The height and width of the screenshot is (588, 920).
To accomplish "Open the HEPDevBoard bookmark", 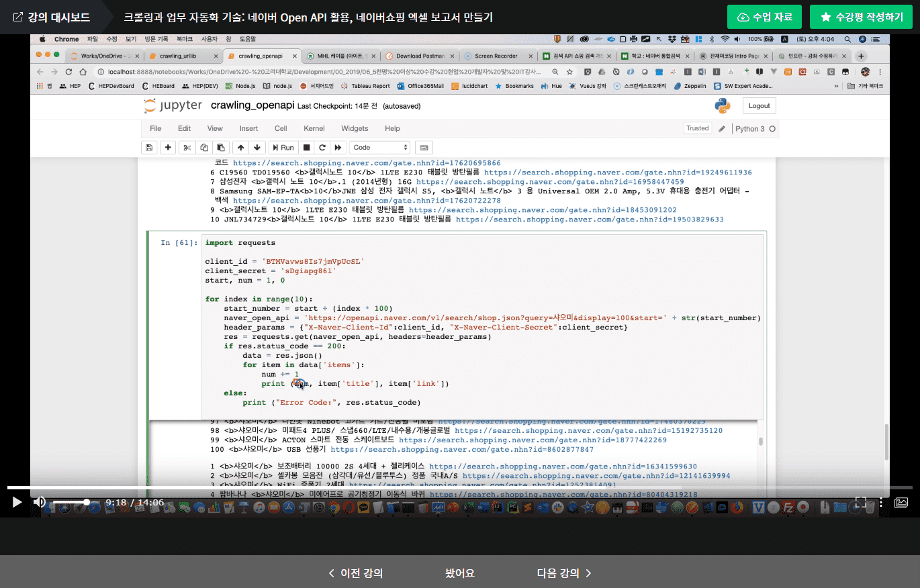I will pyautogui.click(x=111, y=86).
